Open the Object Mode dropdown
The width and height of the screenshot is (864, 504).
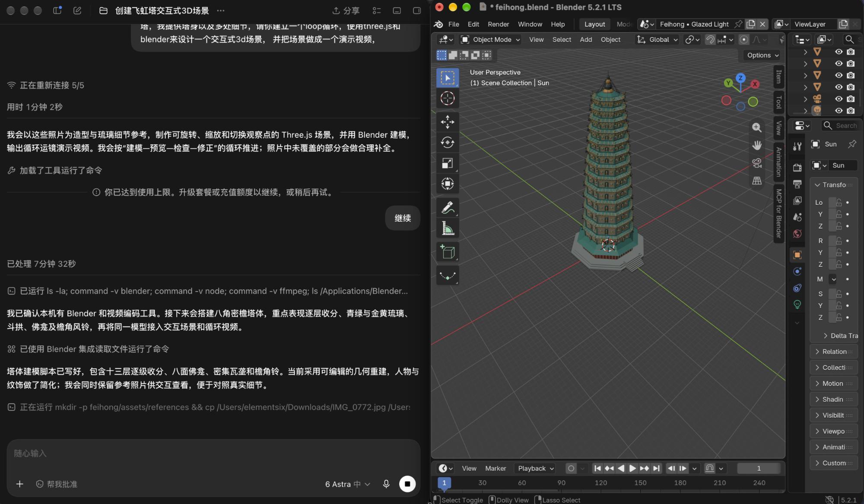coord(490,40)
